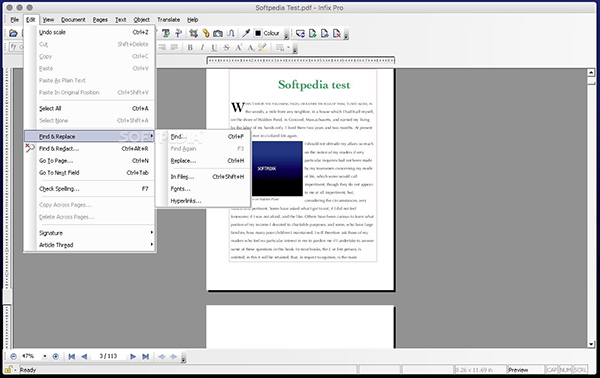Click the SOFTPEDIA image in the page
This screenshot has width=600, height=378.
(x=277, y=168)
